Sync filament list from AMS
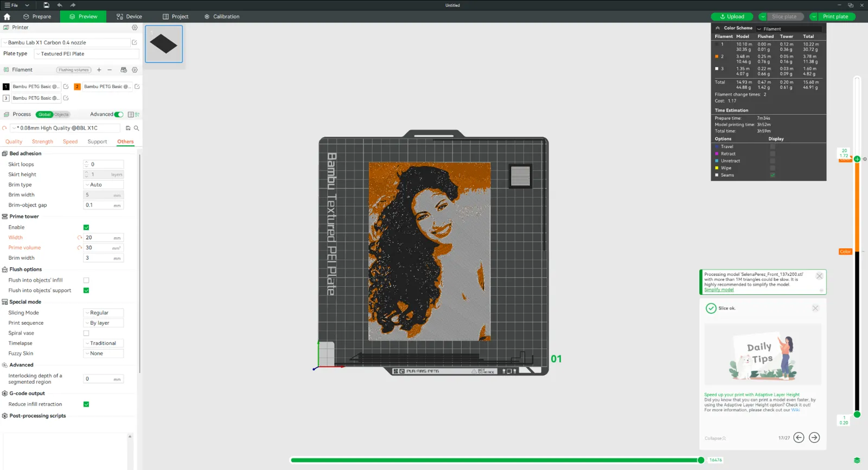 [124, 70]
